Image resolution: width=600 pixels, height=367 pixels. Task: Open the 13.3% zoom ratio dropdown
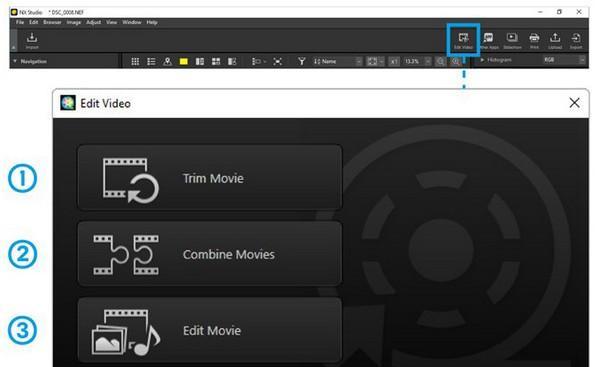coord(418,61)
